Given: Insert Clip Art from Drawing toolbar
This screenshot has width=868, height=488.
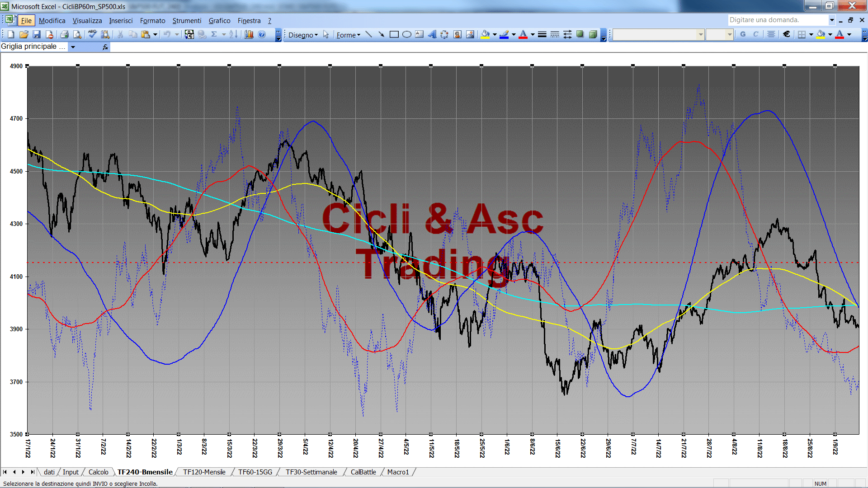Looking at the screenshot, I should (457, 34).
